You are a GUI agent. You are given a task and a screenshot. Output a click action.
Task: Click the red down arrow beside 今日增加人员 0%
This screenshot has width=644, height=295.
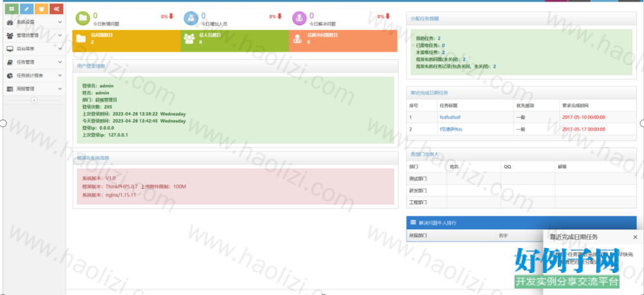(279, 17)
